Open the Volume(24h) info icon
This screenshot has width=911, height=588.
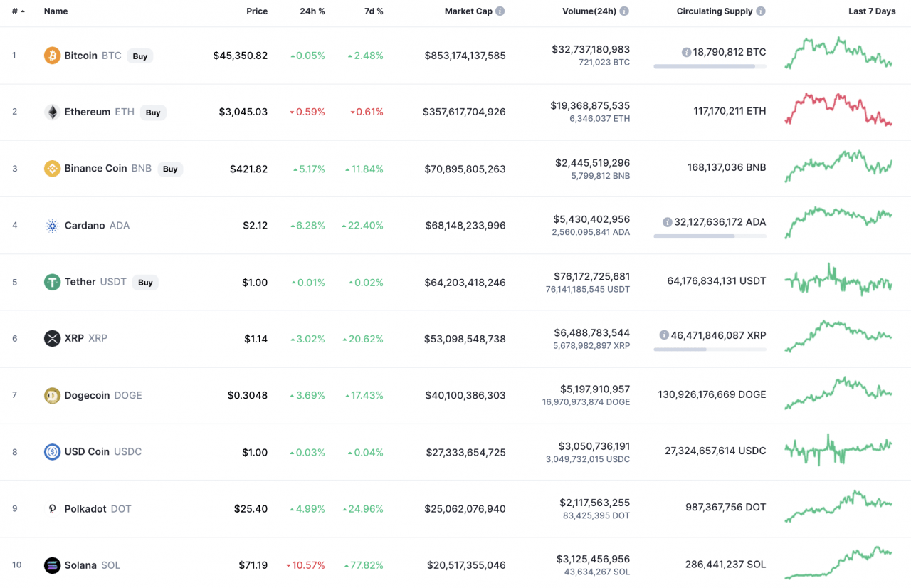click(x=624, y=11)
